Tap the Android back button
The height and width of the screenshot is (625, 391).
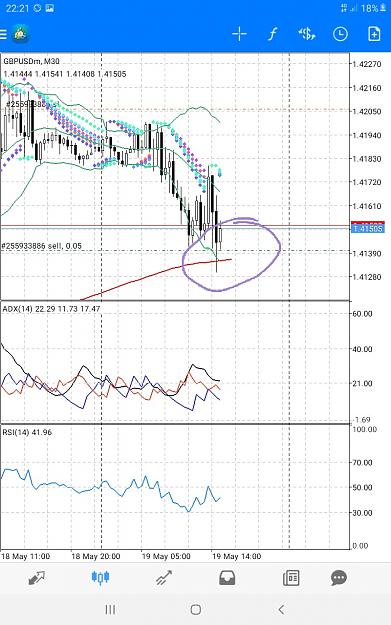(281, 609)
